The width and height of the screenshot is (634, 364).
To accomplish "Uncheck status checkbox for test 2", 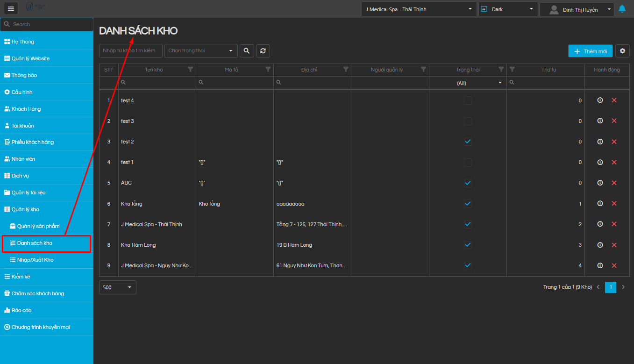I will (468, 142).
